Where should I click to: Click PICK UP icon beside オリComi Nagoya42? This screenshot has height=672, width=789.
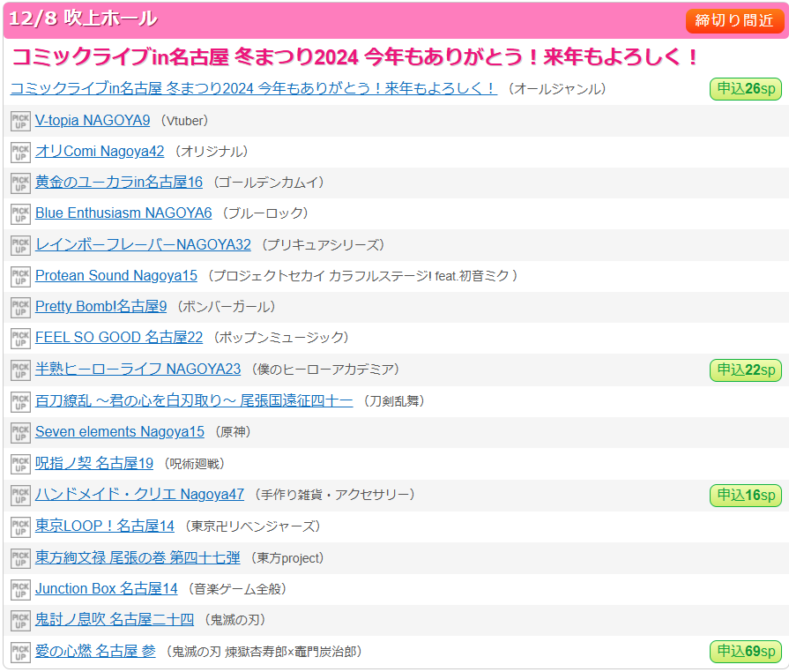(20, 153)
